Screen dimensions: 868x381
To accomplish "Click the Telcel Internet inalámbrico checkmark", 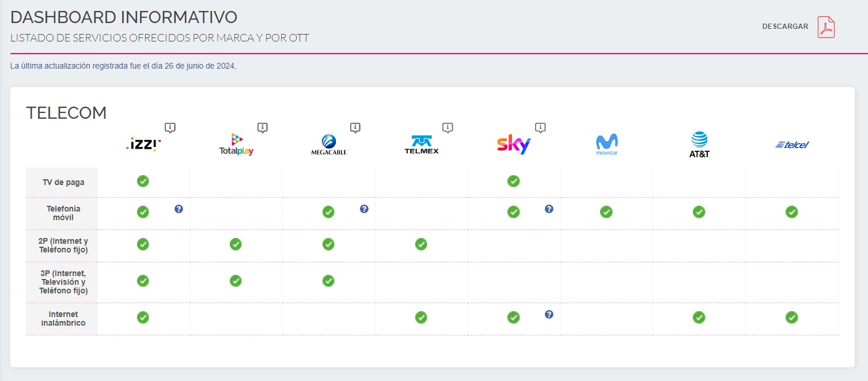I will [792, 317].
